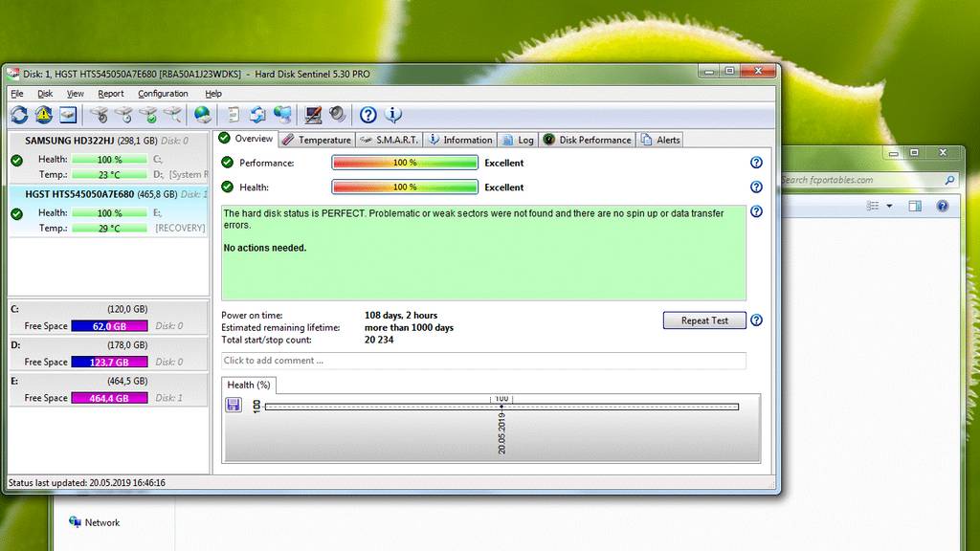Open the Report menu
Image resolution: width=980 pixels, height=551 pixels.
(111, 94)
